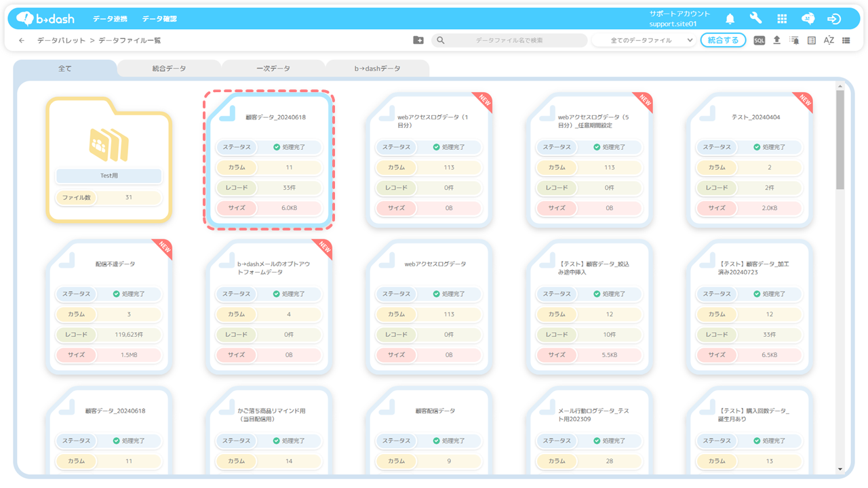
Task: Switch to the 一次データ tab
Action: point(273,68)
